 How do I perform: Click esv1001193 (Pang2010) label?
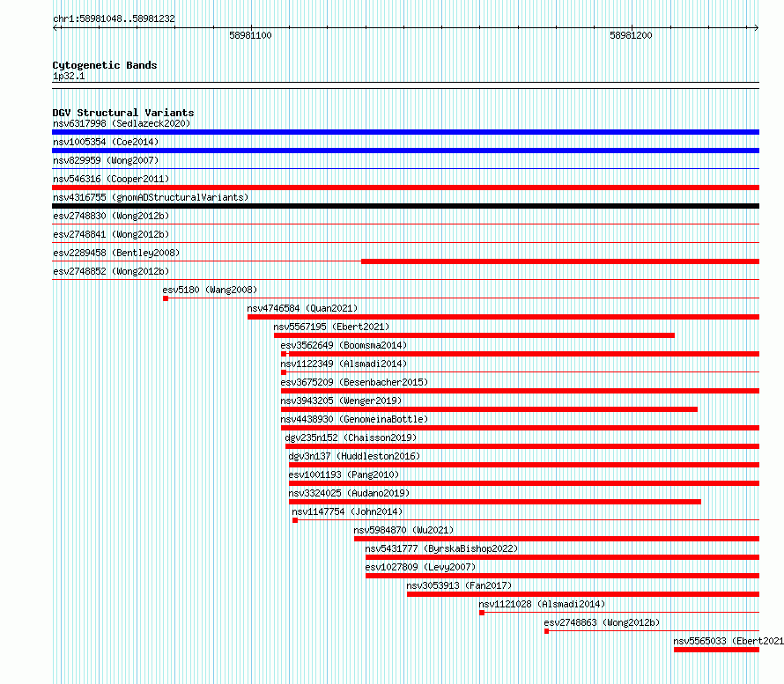click(344, 474)
